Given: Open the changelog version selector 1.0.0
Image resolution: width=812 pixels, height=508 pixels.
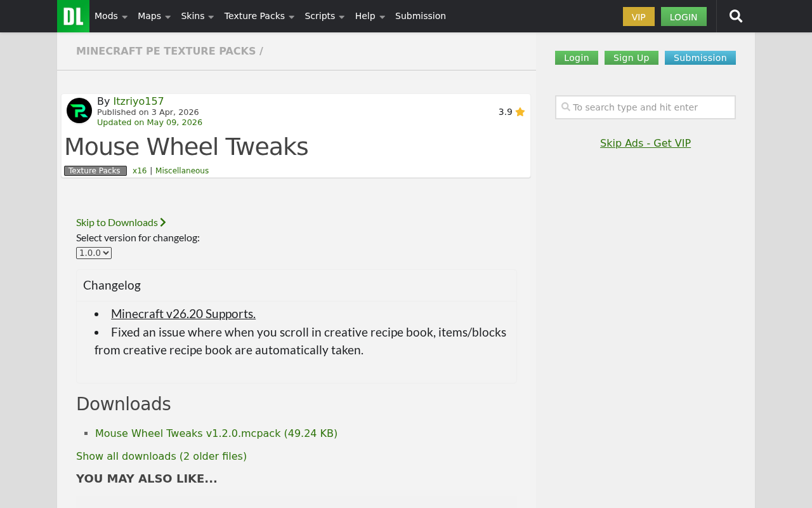Looking at the screenshot, I should tap(94, 253).
